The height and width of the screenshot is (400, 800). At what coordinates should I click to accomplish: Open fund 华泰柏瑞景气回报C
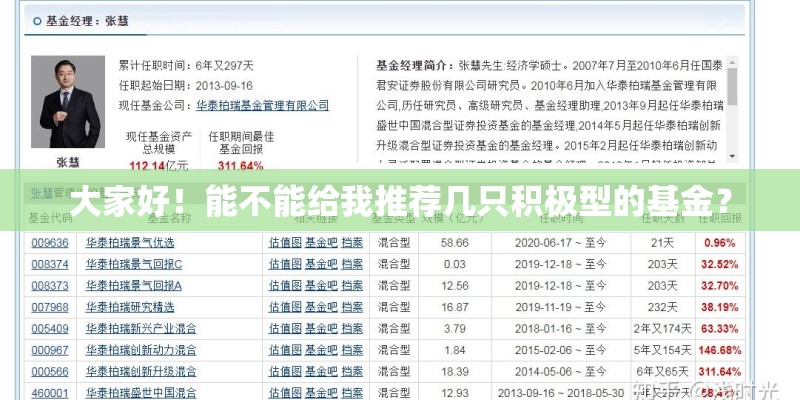click(133, 264)
